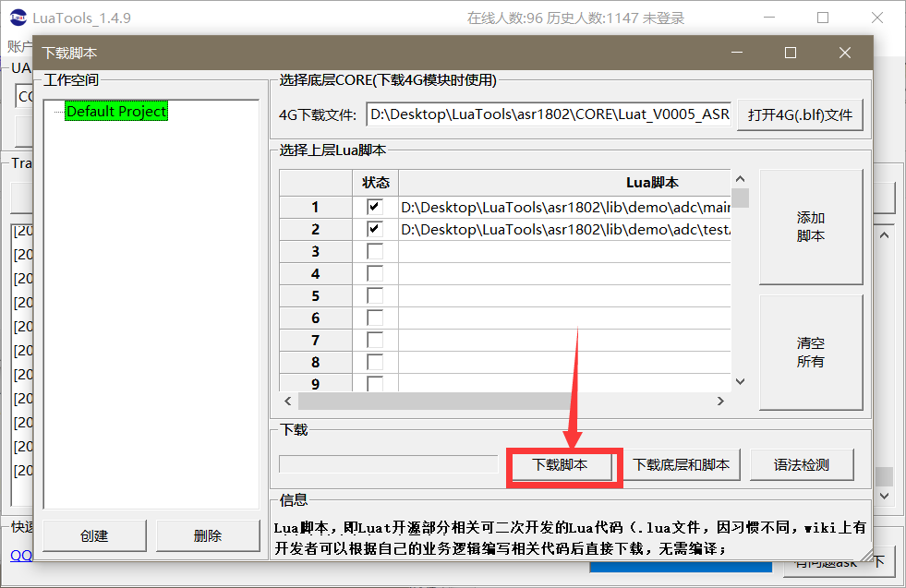Tick the status checkbox in row 9
The width and height of the screenshot is (906, 588).
coord(375,383)
